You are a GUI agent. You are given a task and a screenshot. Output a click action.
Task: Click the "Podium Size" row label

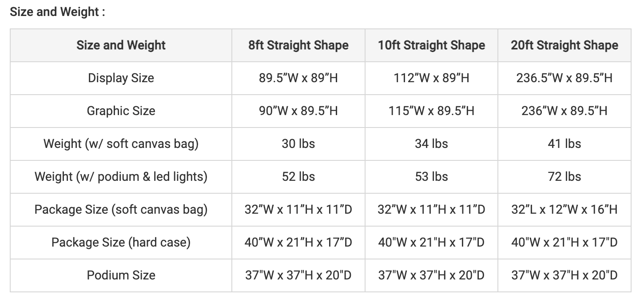click(x=121, y=275)
